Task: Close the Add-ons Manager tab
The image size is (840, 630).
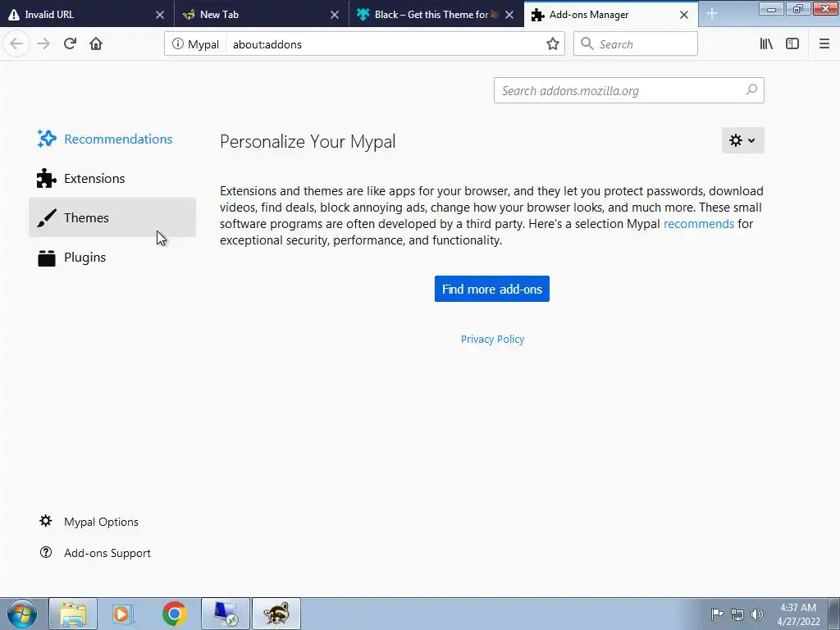Action: (684, 15)
